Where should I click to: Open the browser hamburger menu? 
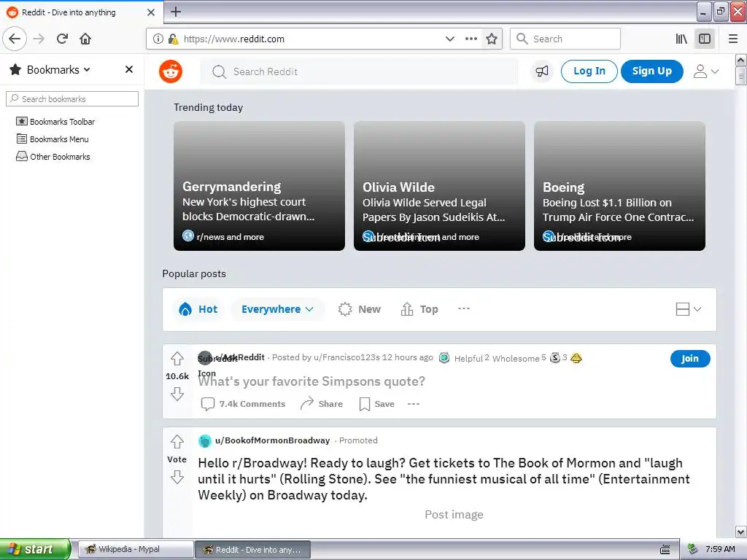(733, 39)
